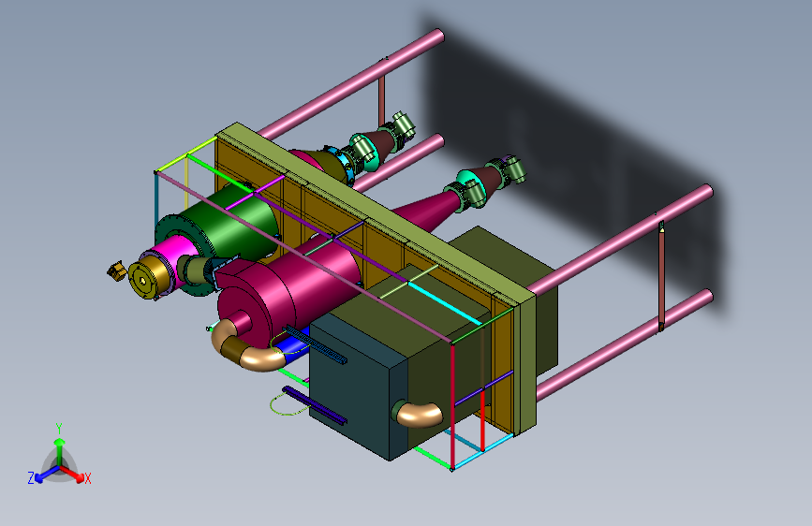The image size is (812, 526).
Task: Select the large green cylinder body
Action: [236, 223]
